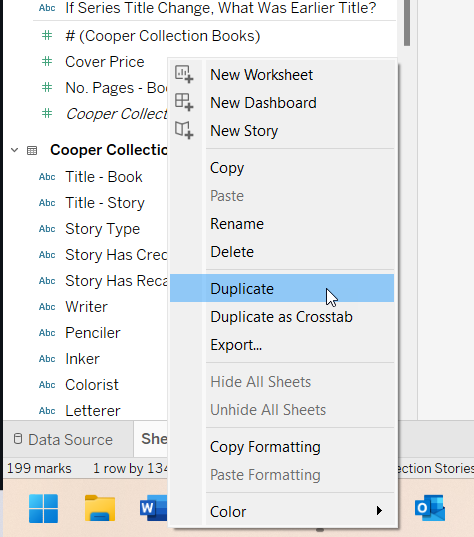474x537 pixels.
Task: Select the Penciler field
Action: (93, 333)
